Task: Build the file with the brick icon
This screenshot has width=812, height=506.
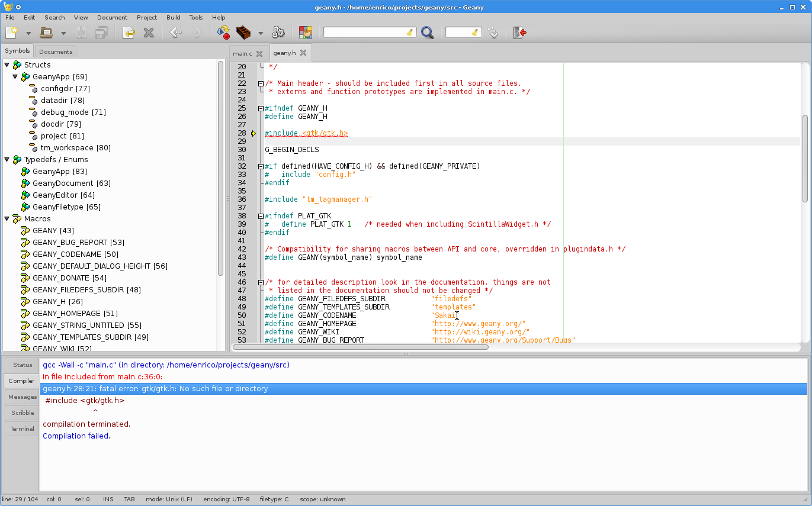Action: [x=243, y=33]
